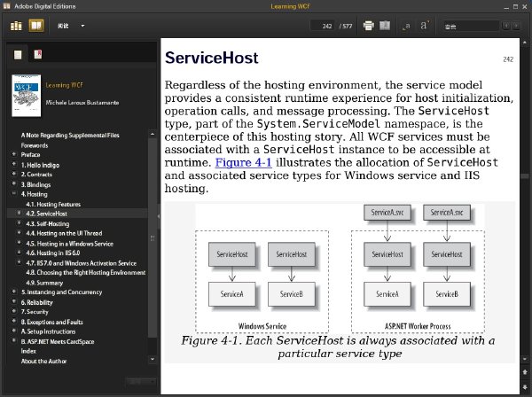This screenshot has height=397, width=532.
Task: Click 'Learning WCF' title in sidebar
Action: [64, 85]
